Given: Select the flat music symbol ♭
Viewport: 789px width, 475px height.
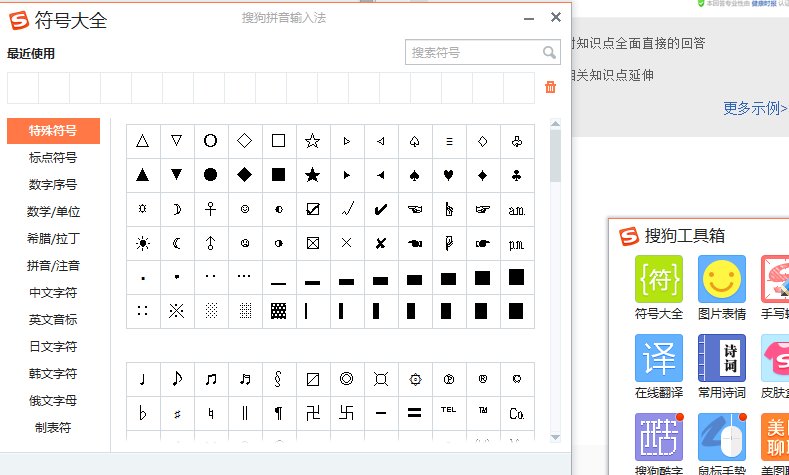Looking at the screenshot, I should point(143,413).
